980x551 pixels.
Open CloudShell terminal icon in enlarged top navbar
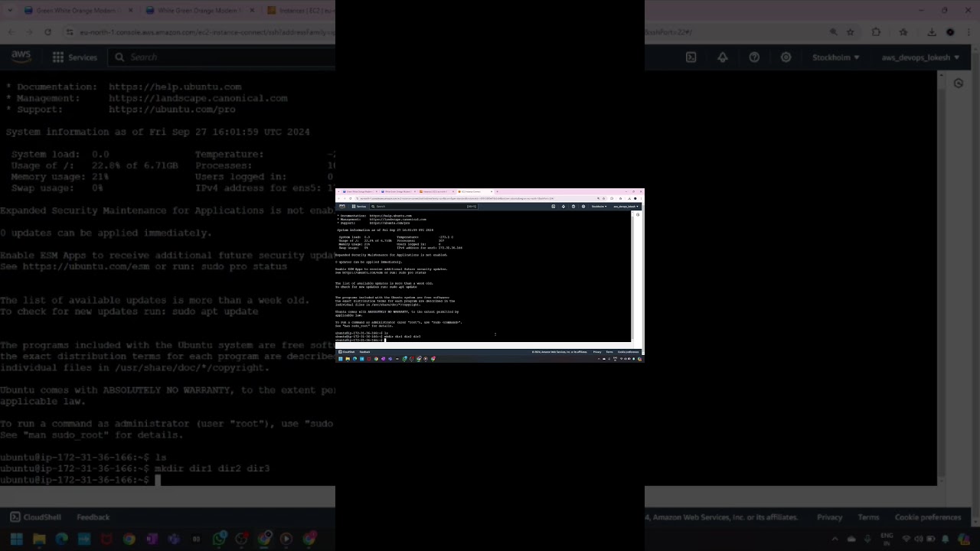click(691, 57)
